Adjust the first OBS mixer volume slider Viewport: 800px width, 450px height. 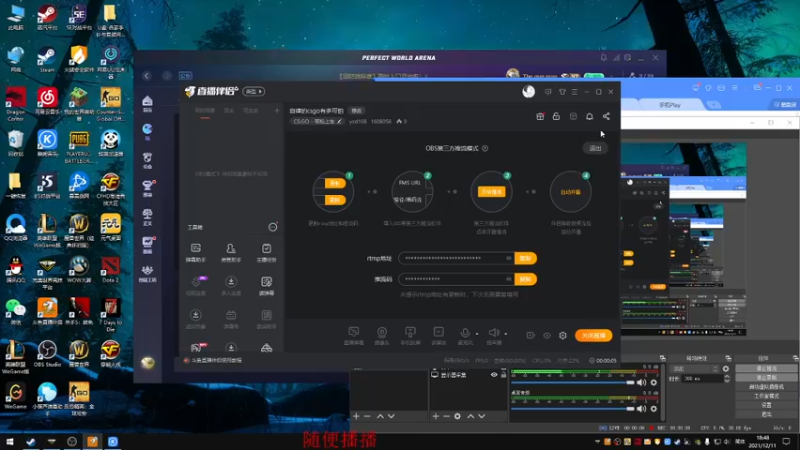click(x=572, y=382)
